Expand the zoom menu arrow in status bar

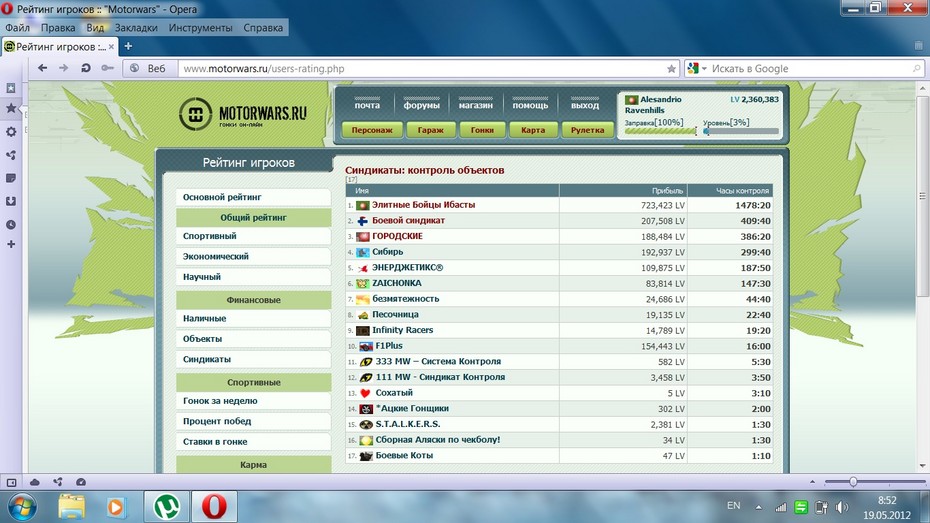pyautogui.click(x=812, y=482)
